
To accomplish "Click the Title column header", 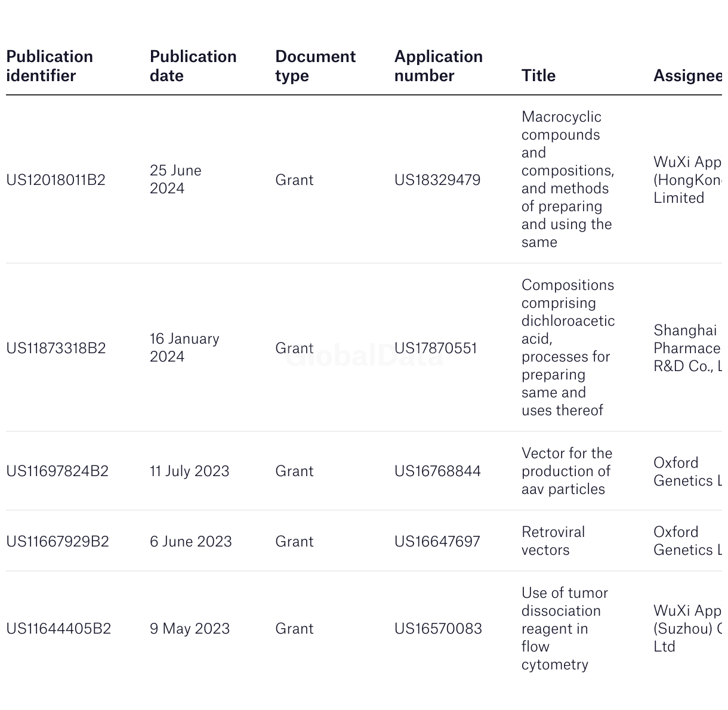I will coord(538,76).
